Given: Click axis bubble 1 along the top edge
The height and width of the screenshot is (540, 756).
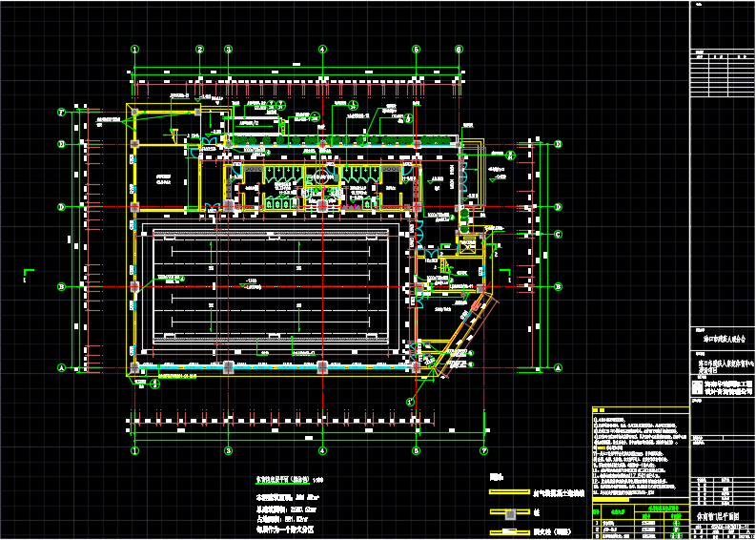Looking at the screenshot, I should tap(135, 50).
